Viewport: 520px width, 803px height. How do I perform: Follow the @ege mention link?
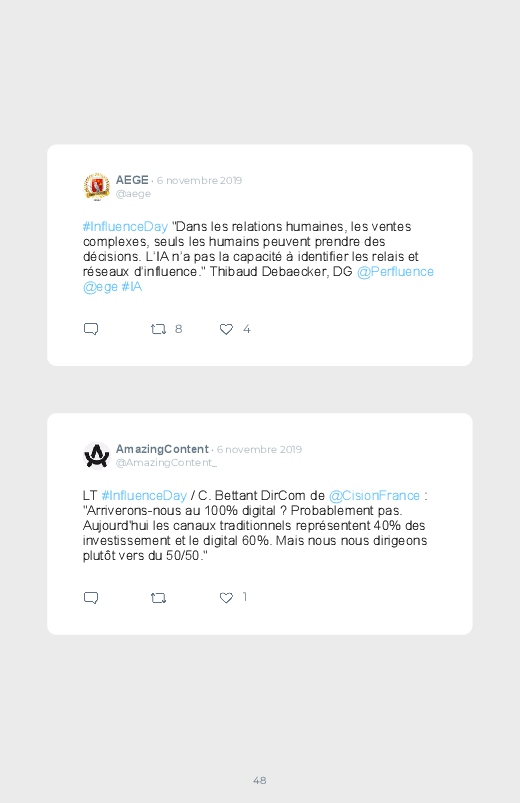point(100,287)
